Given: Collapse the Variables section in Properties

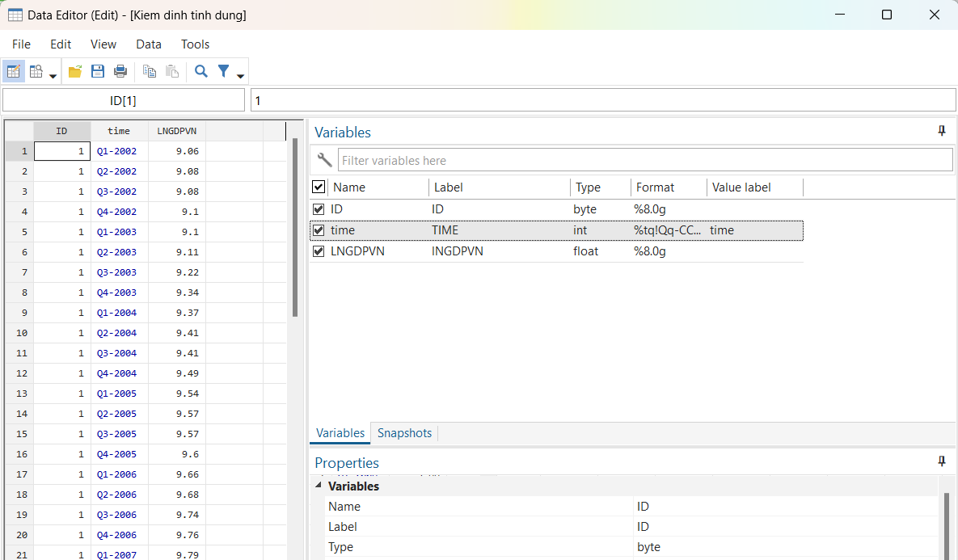Looking at the screenshot, I should [318, 486].
